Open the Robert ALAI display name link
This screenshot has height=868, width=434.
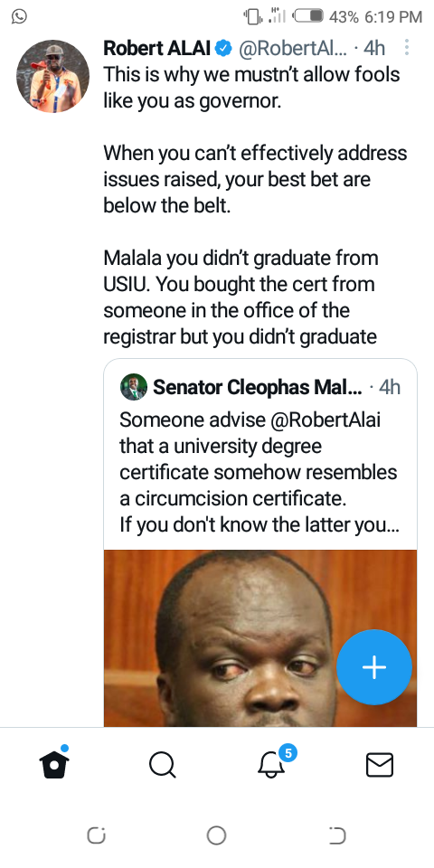coord(157,48)
